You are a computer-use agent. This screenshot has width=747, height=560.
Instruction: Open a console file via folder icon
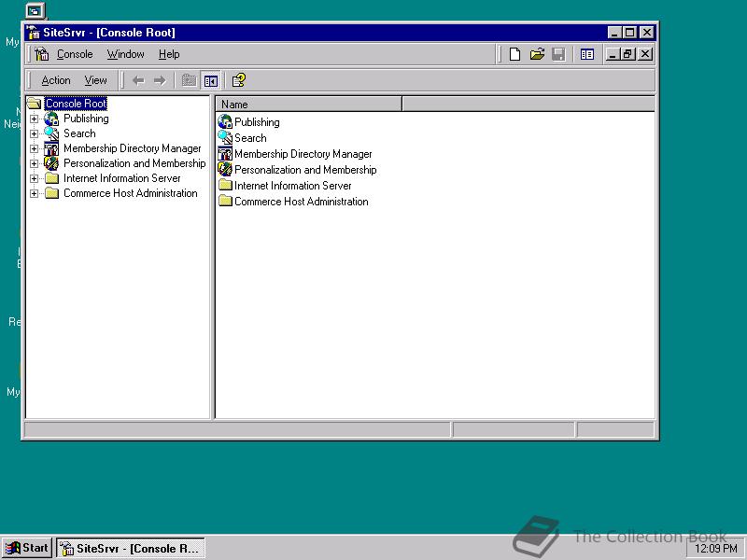tap(537, 54)
